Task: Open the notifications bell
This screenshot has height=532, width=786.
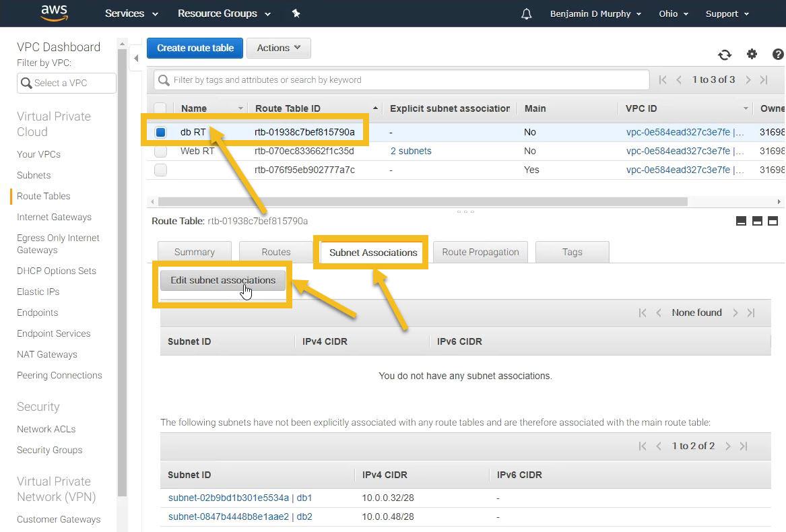Action: point(526,13)
